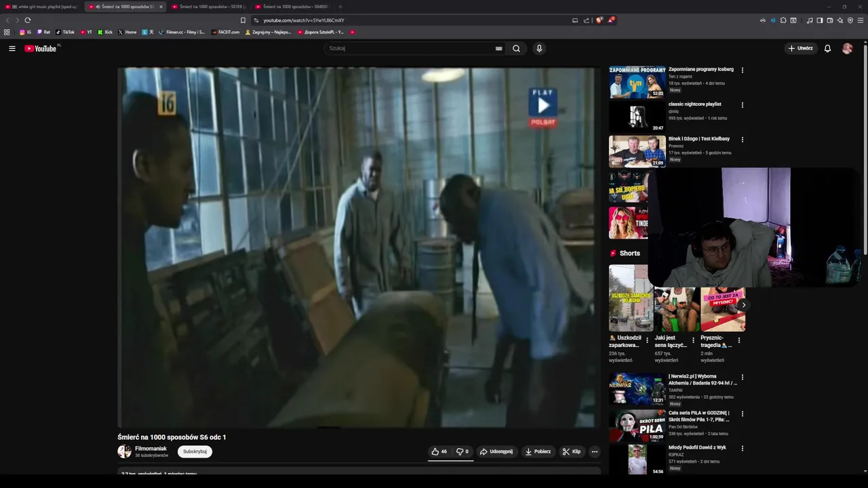Open options for Binek i Dżogo video
This screenshot has height=488, width=868.
743,140
